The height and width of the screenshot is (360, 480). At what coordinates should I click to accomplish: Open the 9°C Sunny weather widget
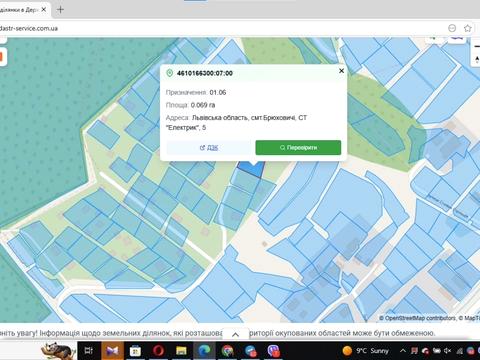[x=366, y=351]
